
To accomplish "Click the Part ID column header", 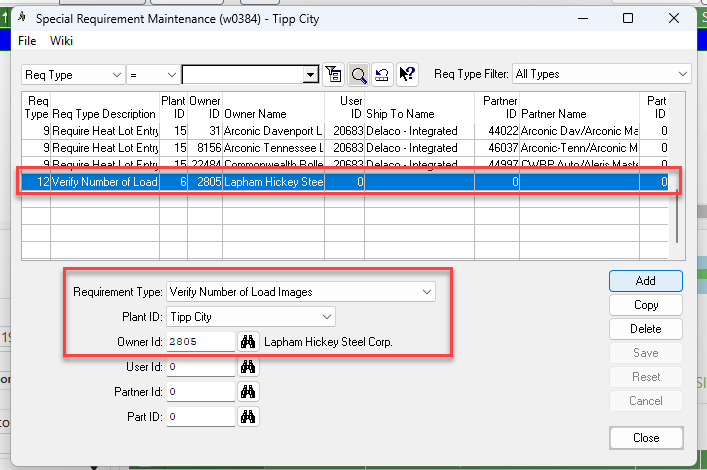I will 654,107.
